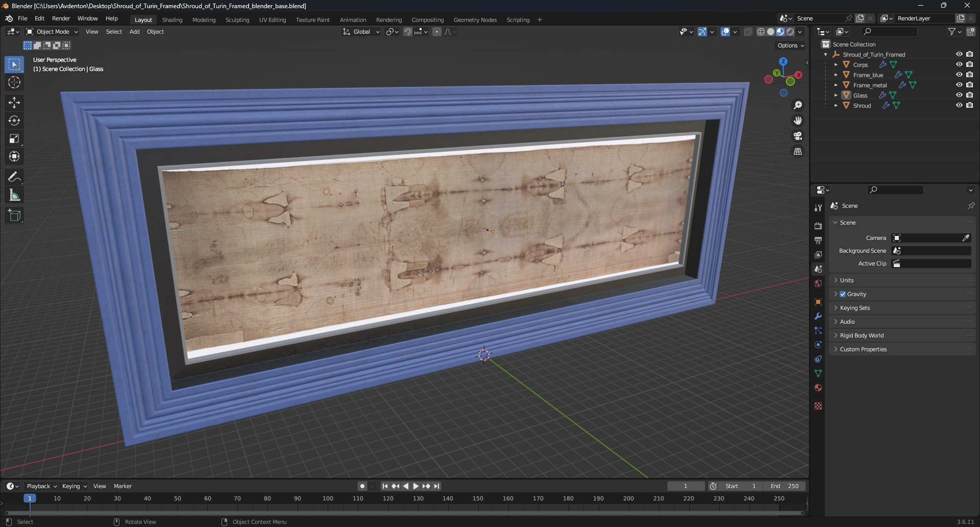Select the Annotate tool
The image size is (980, 527).
pos(14,177)
